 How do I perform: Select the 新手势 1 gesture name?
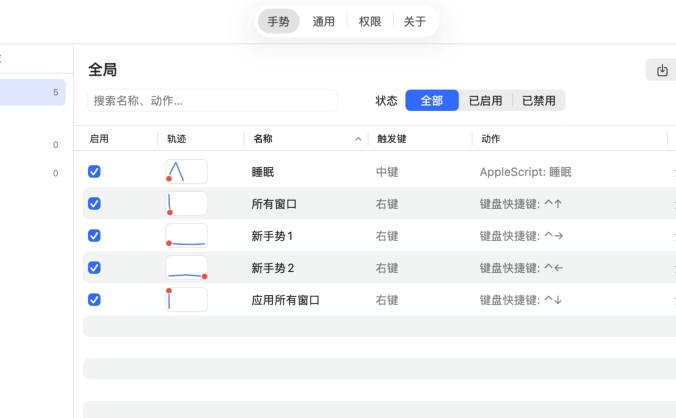272,236
